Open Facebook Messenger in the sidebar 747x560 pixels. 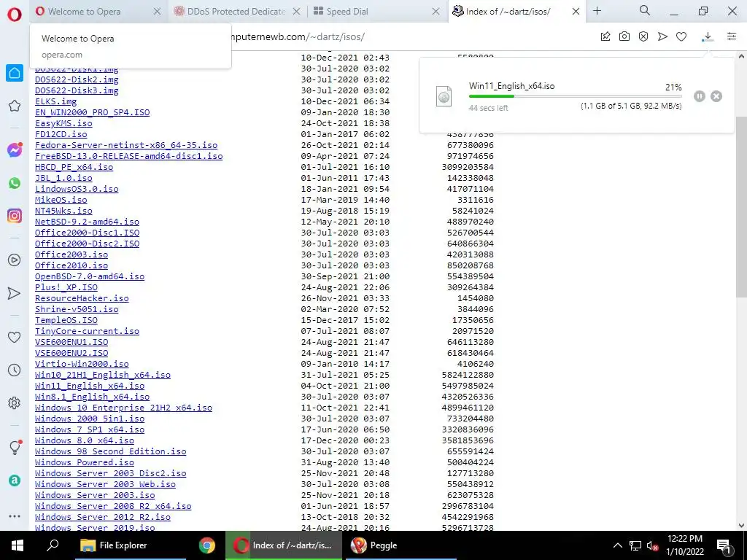click(x=15, y=150)
